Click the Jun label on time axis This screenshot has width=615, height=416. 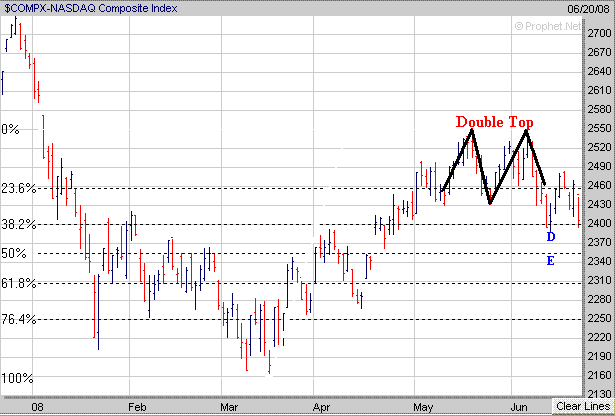point(519,407)
